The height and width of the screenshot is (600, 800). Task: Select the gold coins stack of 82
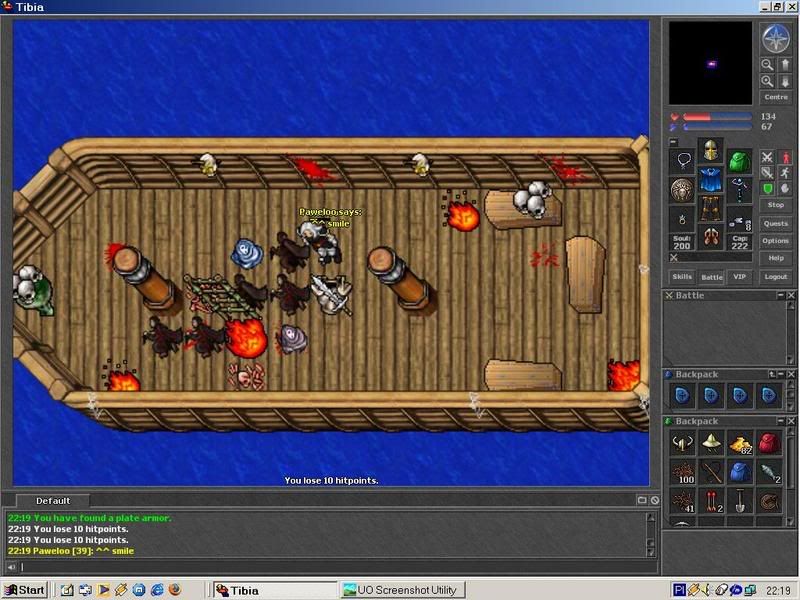click(740, 443)
